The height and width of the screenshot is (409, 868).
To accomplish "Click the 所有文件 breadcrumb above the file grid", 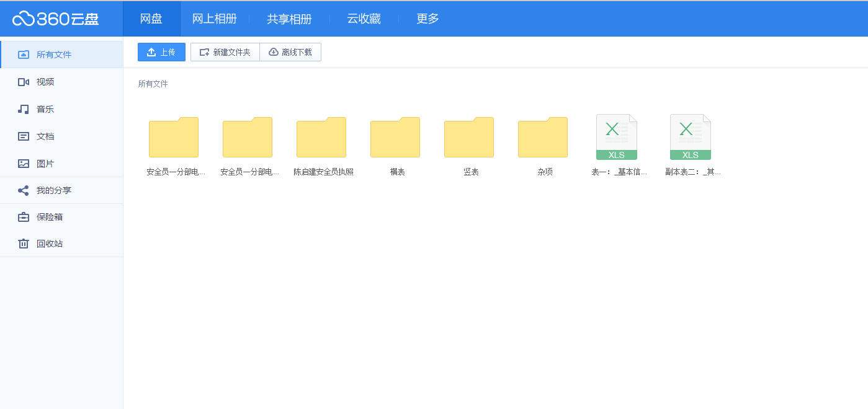I will pos(153,84).
